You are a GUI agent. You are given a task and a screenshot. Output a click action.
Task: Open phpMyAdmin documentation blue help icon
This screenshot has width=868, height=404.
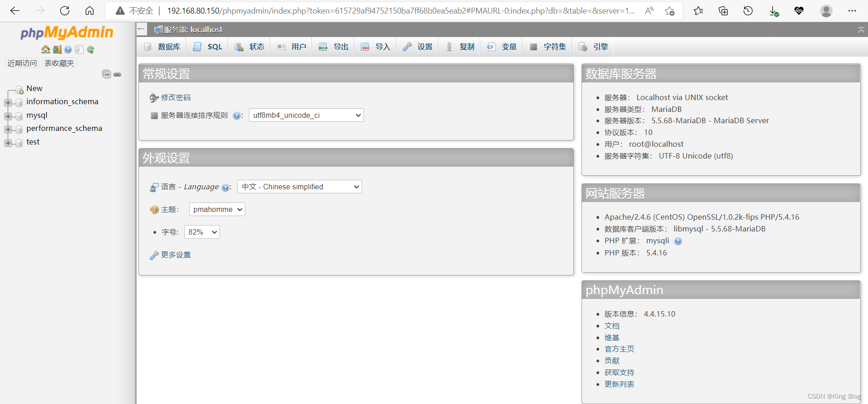point(68,49)
